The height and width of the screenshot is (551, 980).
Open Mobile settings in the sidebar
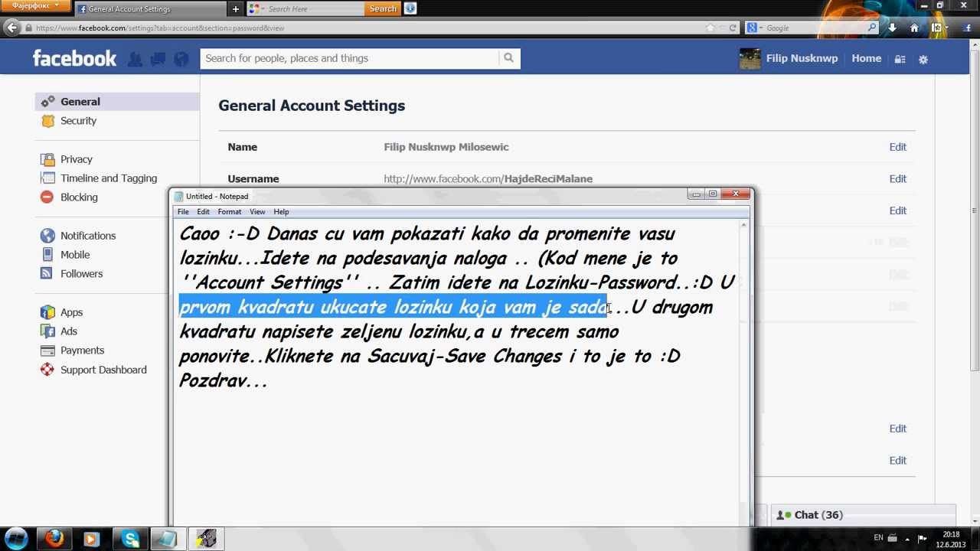(75, 255)
